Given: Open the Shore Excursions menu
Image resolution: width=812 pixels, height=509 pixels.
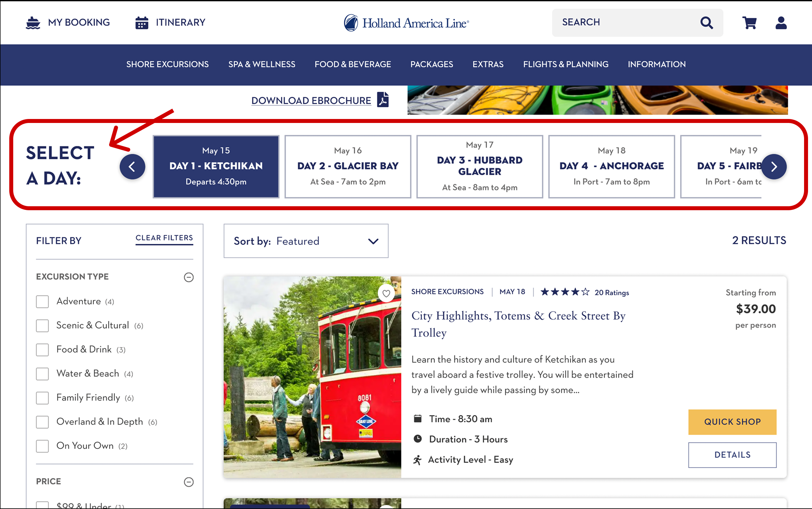Looking at the screenshot, I should (x=167, y=64).
